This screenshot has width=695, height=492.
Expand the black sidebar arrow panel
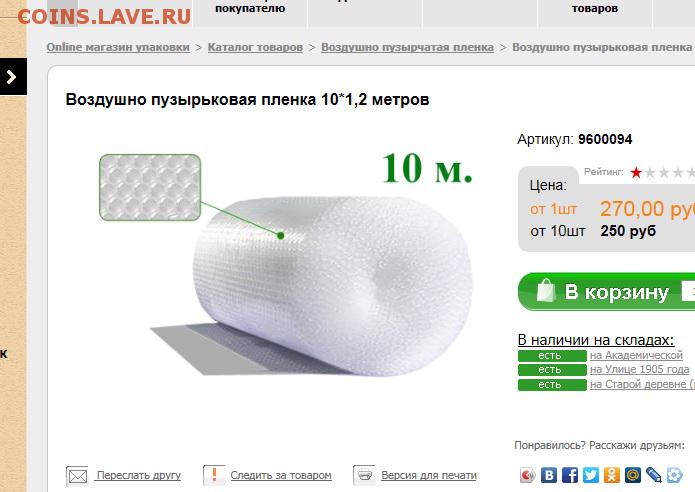click(x=13, y=77)
